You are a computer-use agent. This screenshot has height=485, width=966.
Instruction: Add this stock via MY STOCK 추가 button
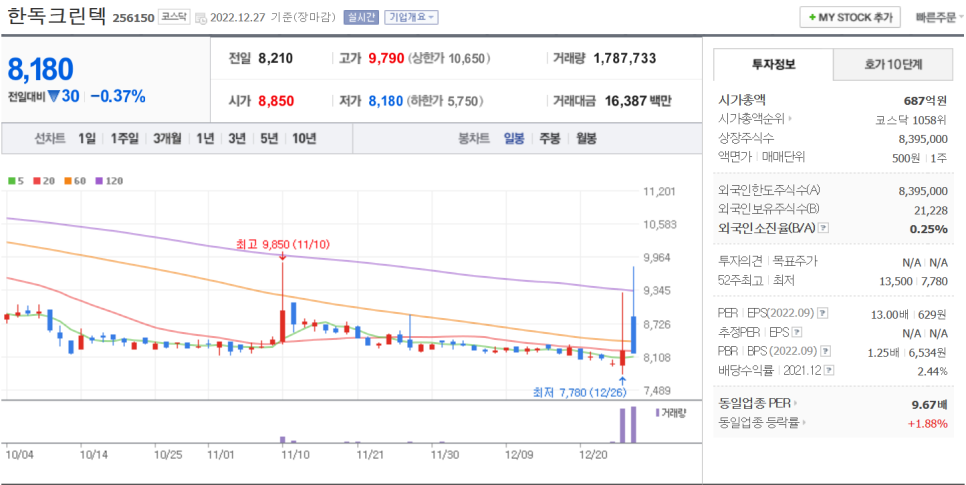pyautogui.click(x=850, y=17)
